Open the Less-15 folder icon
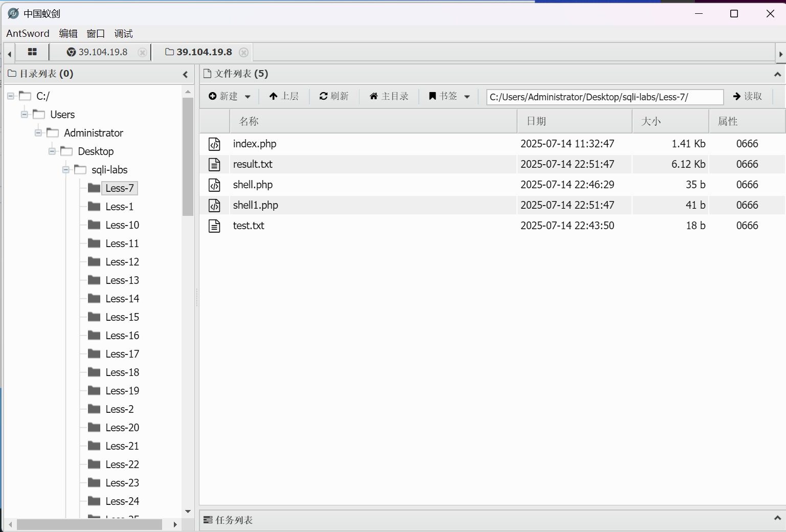Screen dimensions: 786x532 (x=94, y=317)
